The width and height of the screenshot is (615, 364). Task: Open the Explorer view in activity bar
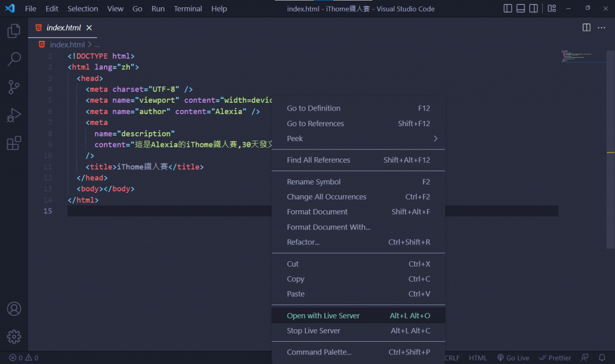[14, 31]
